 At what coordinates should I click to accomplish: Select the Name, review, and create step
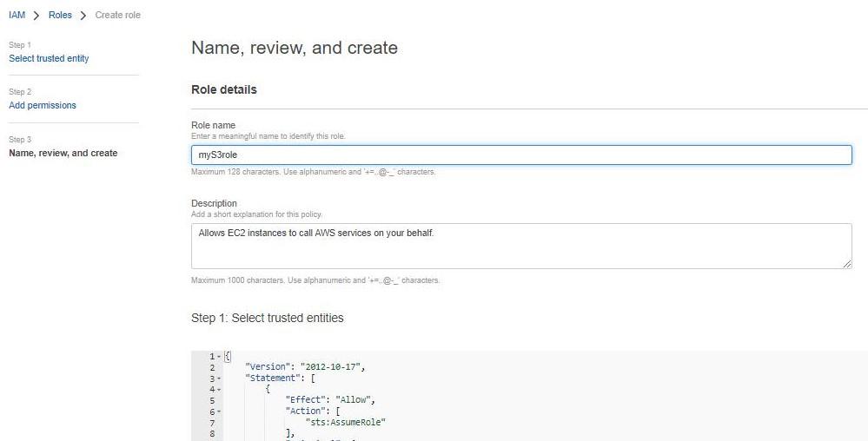pos(63,153)
